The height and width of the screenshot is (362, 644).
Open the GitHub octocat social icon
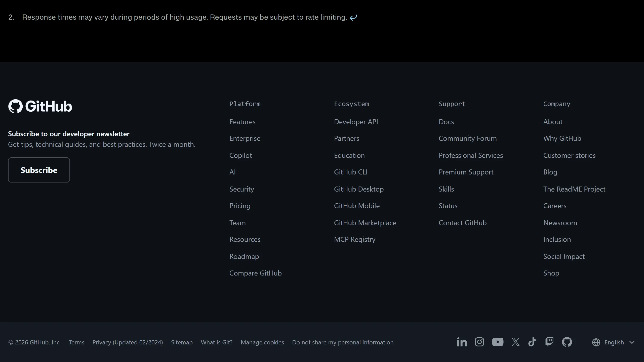pos(567,342)
